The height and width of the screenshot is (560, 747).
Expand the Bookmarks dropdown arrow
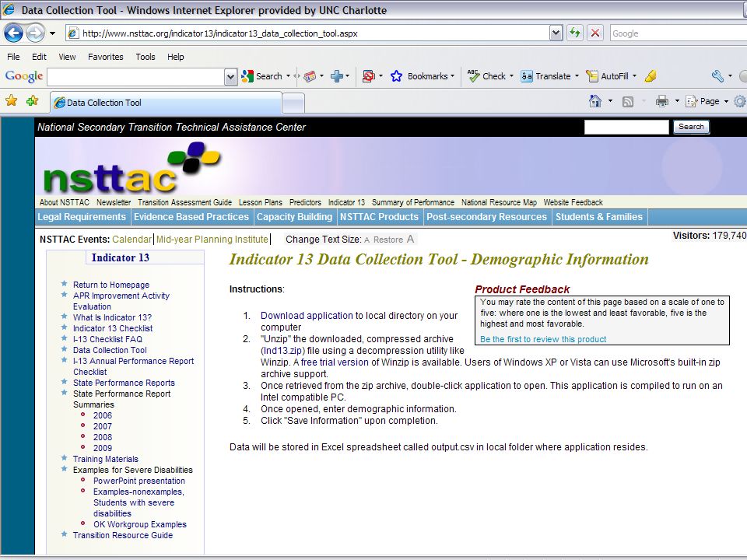tap(452, 75)
